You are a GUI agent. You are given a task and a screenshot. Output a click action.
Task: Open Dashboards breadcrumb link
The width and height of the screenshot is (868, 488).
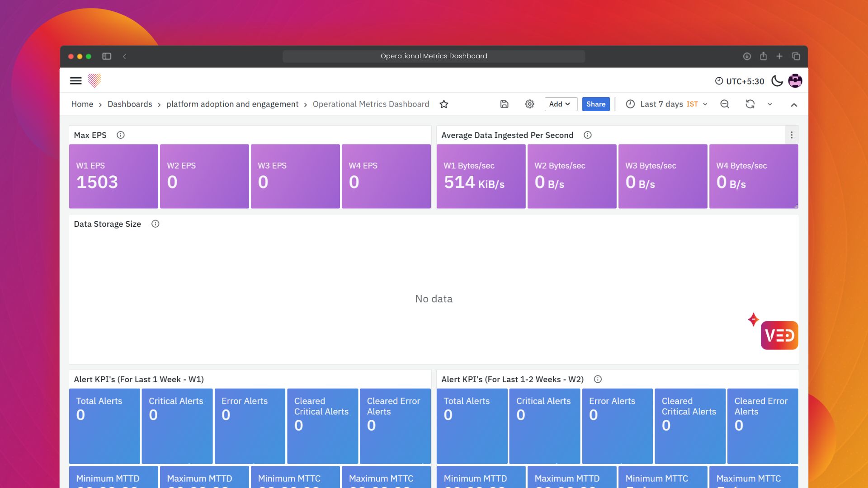[x=130, y=104]
